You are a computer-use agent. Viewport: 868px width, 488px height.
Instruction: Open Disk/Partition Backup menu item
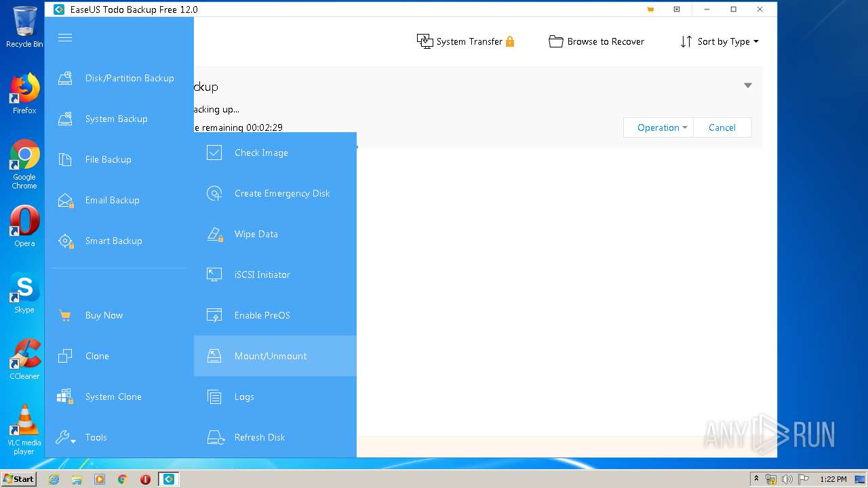(119, 78)
